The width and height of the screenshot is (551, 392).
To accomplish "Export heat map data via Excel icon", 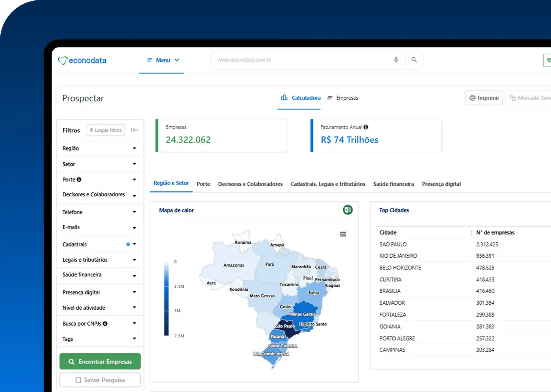I will pyautogui.click(x=347, y=210).
